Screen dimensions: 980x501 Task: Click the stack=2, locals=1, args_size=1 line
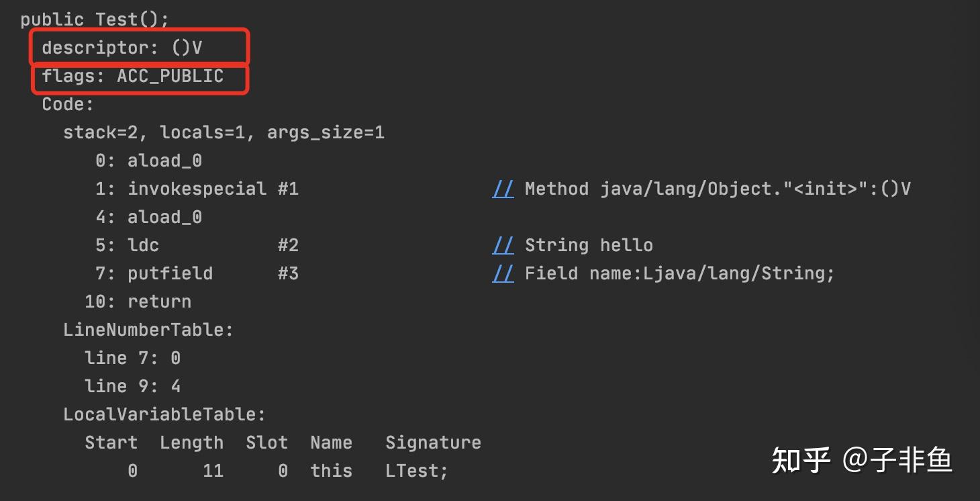224,133
